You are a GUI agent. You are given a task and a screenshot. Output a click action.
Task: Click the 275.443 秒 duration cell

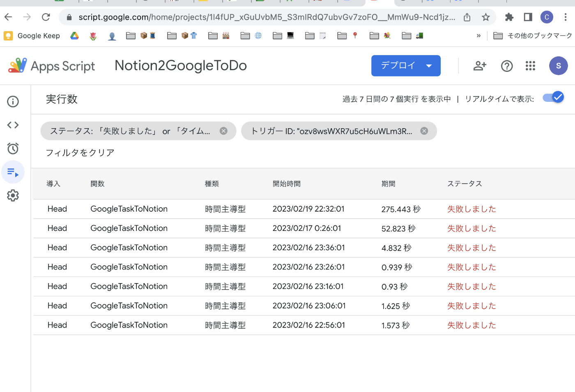[401, 209]
